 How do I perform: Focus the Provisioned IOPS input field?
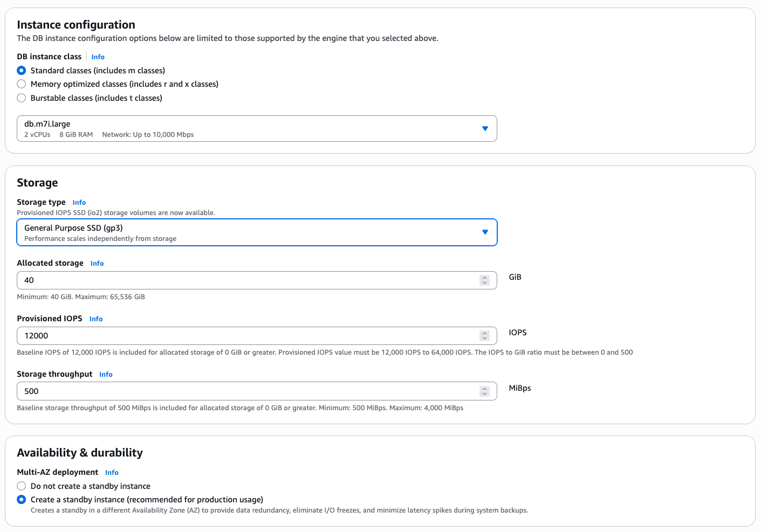point(248,336)
